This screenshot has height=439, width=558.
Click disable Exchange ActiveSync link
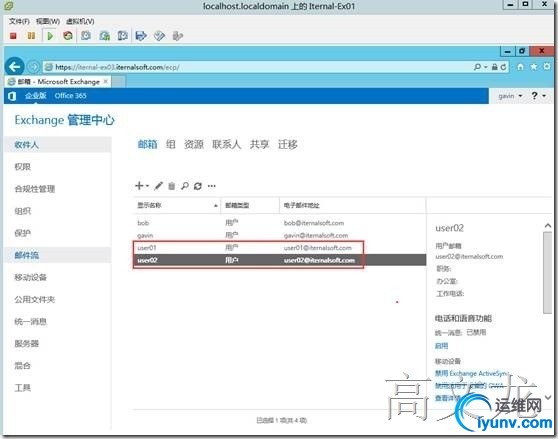(472, 374)
